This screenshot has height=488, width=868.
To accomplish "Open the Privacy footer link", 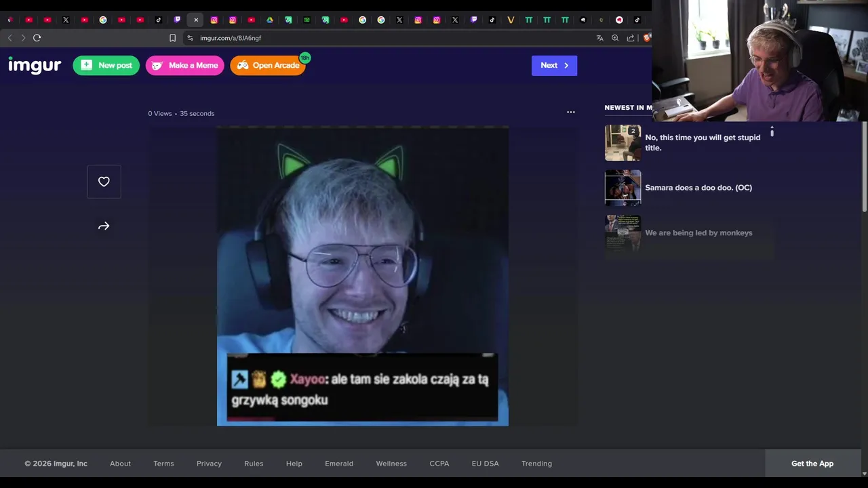I will [x=209, y=464].
